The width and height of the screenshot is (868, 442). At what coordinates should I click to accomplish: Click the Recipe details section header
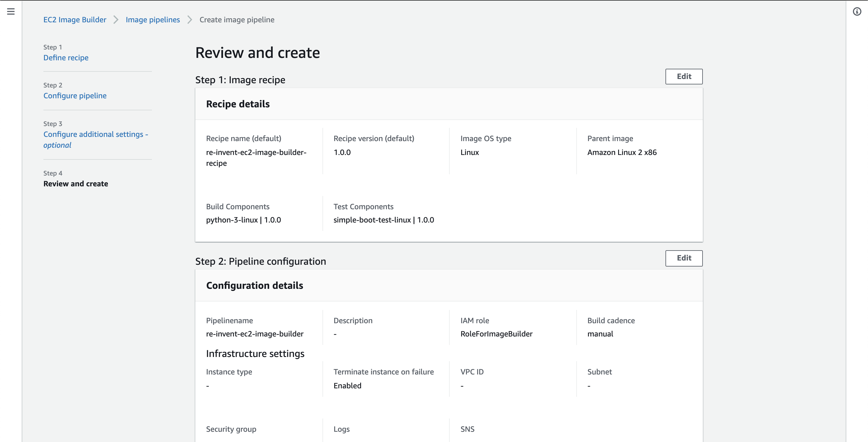tap(238, 104)
